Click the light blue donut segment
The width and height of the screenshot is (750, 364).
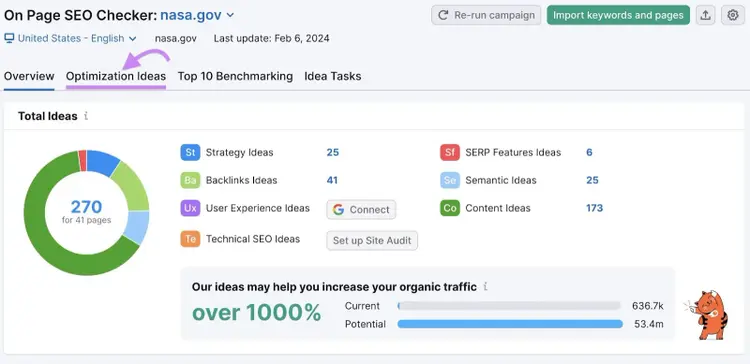pyautogui.click(x=137, y=227)
